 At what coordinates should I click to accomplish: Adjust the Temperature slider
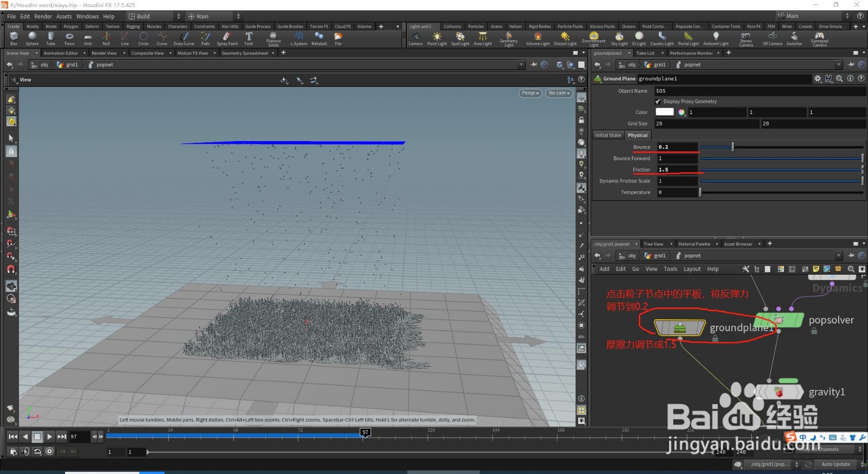coord(782,192)
